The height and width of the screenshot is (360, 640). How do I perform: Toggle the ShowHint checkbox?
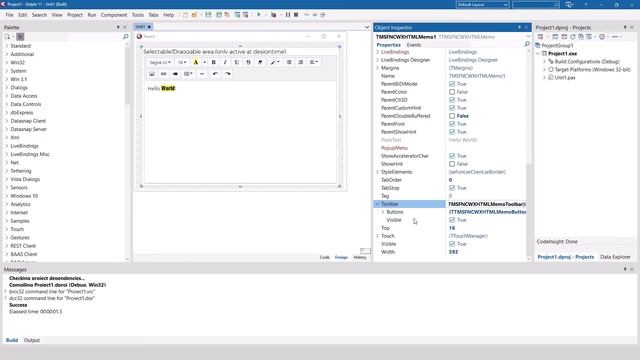[452, 164]
